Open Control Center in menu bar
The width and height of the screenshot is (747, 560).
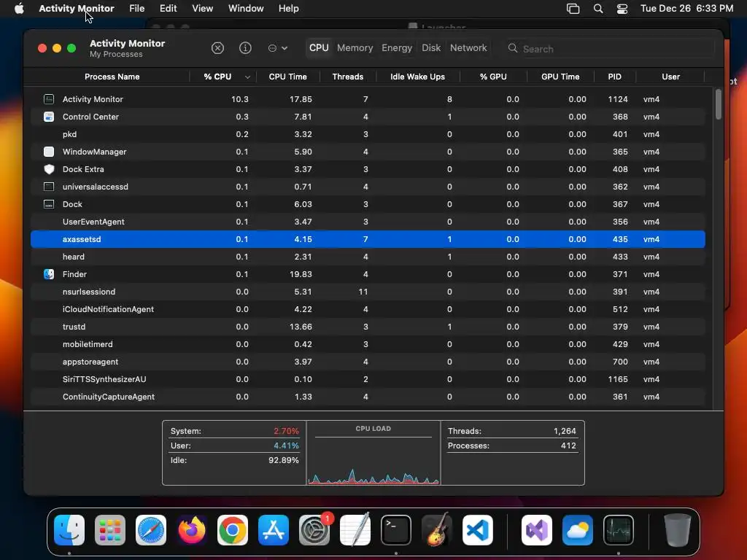coord(622,9)
